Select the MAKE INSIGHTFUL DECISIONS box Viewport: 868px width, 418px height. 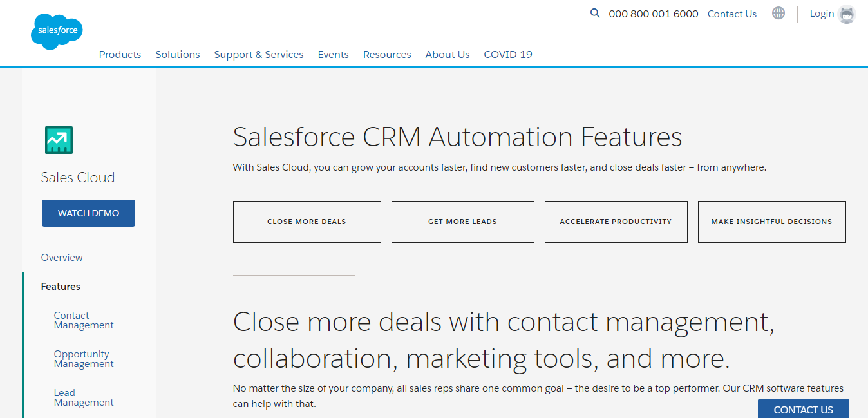[x=771, y=222]
